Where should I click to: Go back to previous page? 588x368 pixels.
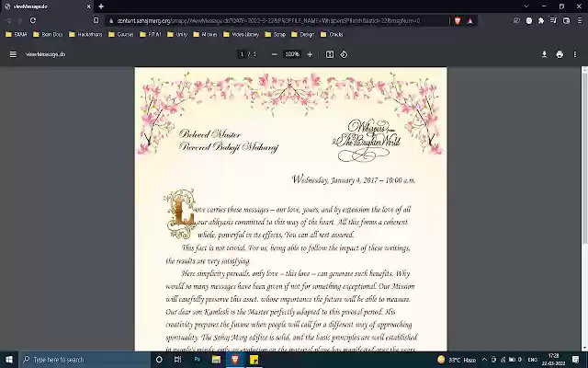point(9,20)
